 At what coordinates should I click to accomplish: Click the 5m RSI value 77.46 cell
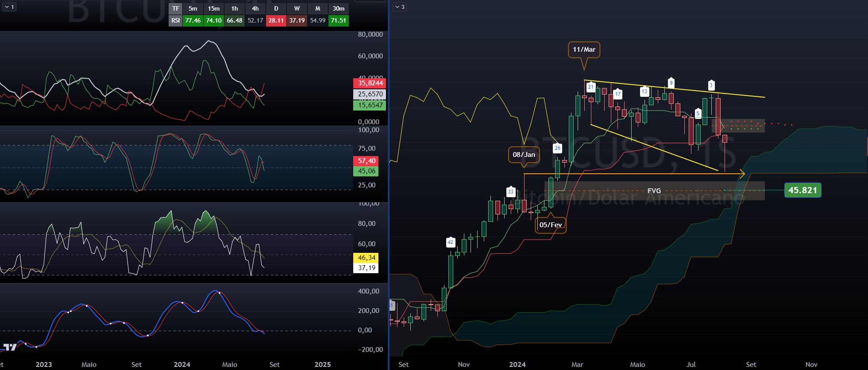click(193, 20)
